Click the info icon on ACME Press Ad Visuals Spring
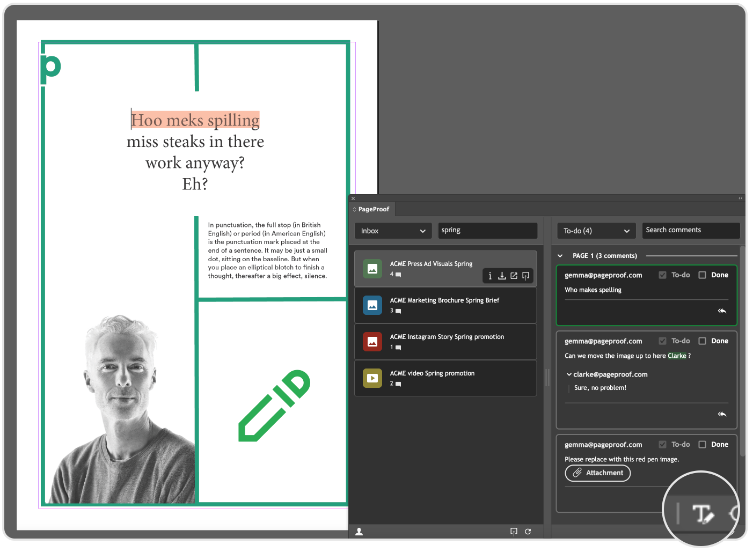Viewport: 753px width, 560px height. (x=490, y=275)
